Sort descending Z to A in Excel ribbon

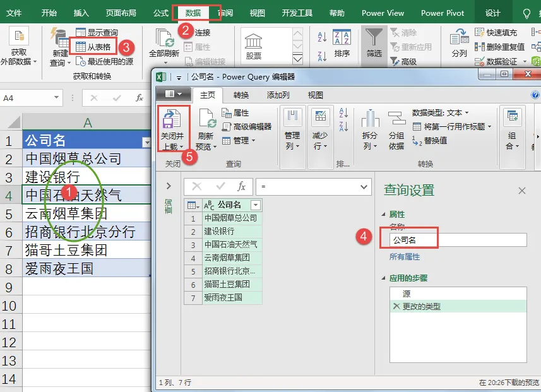coord(322,56)
